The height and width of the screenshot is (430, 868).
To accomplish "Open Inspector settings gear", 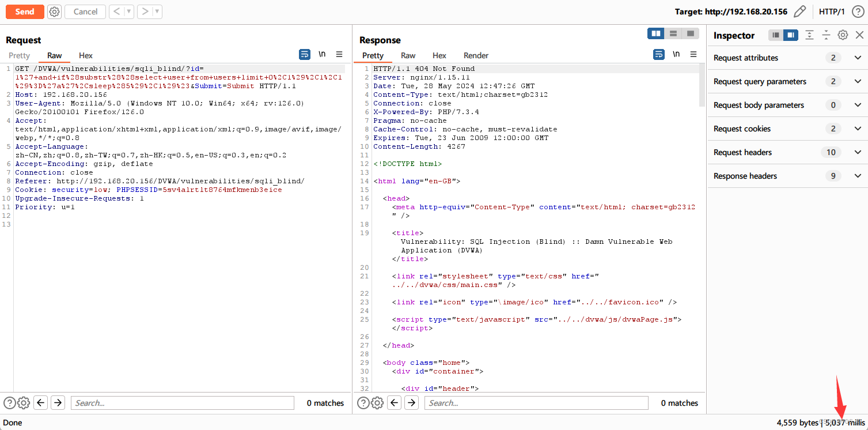I will coord(843,35).
